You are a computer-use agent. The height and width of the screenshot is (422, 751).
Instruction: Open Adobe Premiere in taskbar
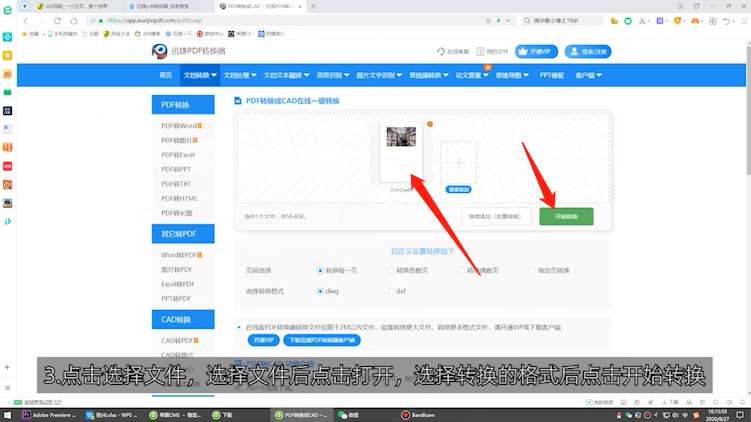pos(48,415)
